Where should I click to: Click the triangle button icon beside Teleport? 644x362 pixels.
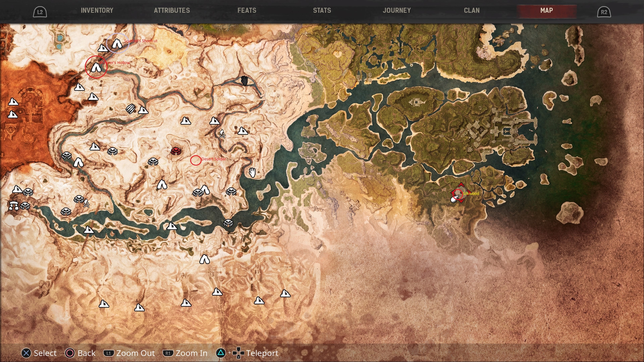[221, 353]
